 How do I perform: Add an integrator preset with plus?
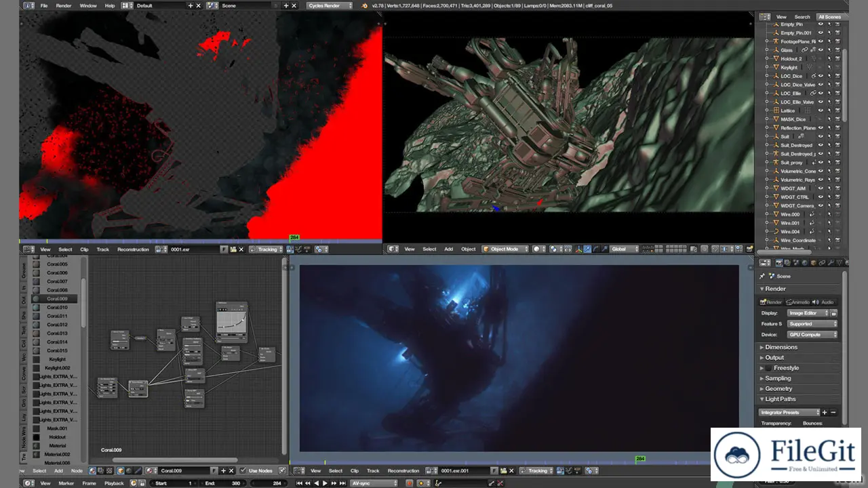(825, 412)
